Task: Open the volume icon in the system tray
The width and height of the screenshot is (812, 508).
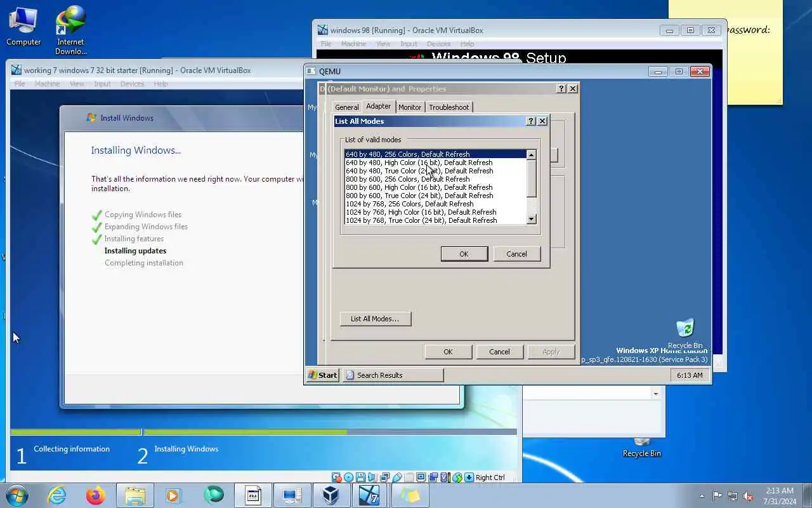Action: click(x=748, y=496)
